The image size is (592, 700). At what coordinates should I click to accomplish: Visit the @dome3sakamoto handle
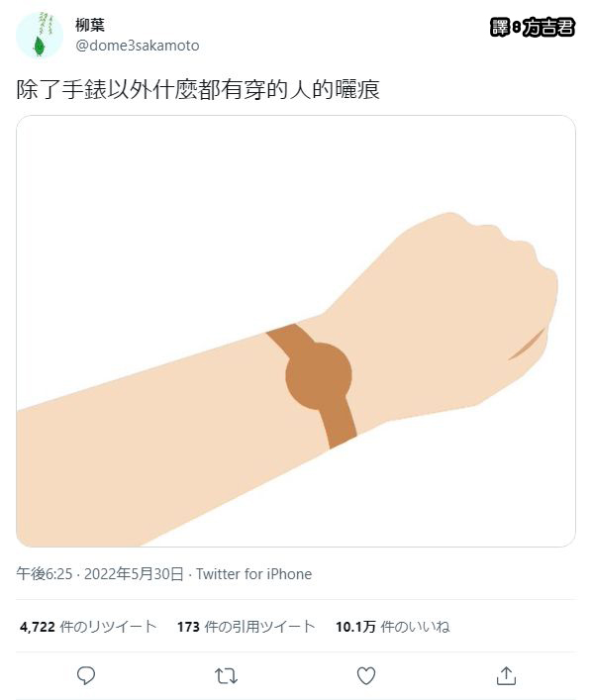[x=138, y=46]
